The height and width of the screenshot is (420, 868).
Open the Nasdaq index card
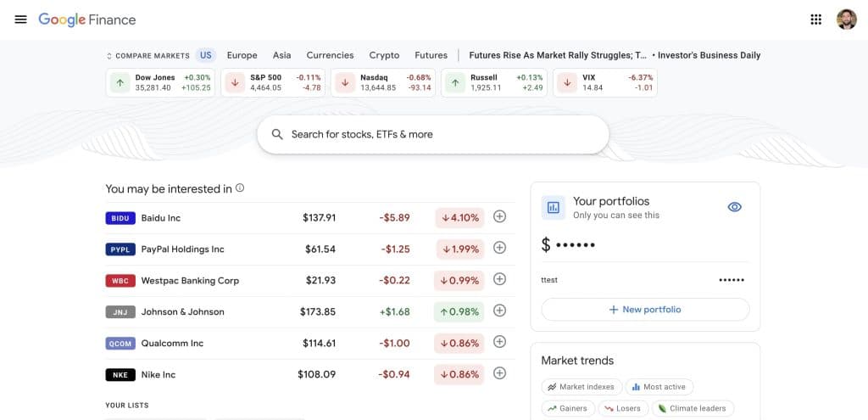(383, 82)
